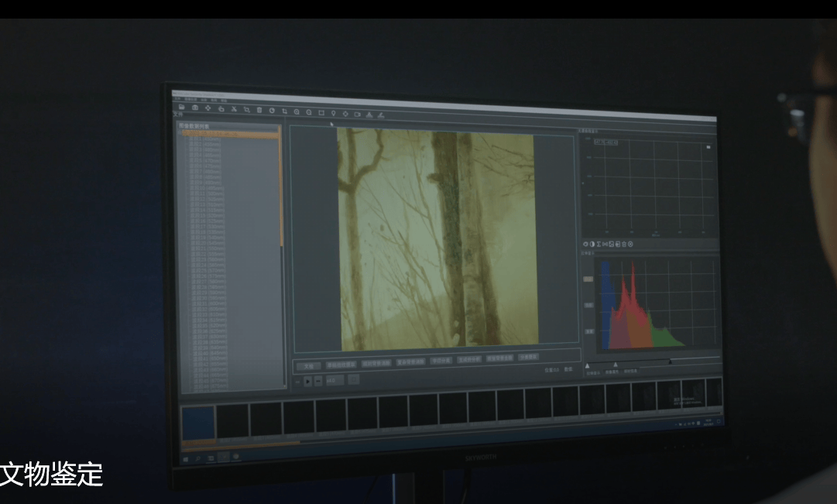This screenshot has height=504, width=837.
Task: Select 波段11 (500nm) in the band list
Action: click(207, 194)
